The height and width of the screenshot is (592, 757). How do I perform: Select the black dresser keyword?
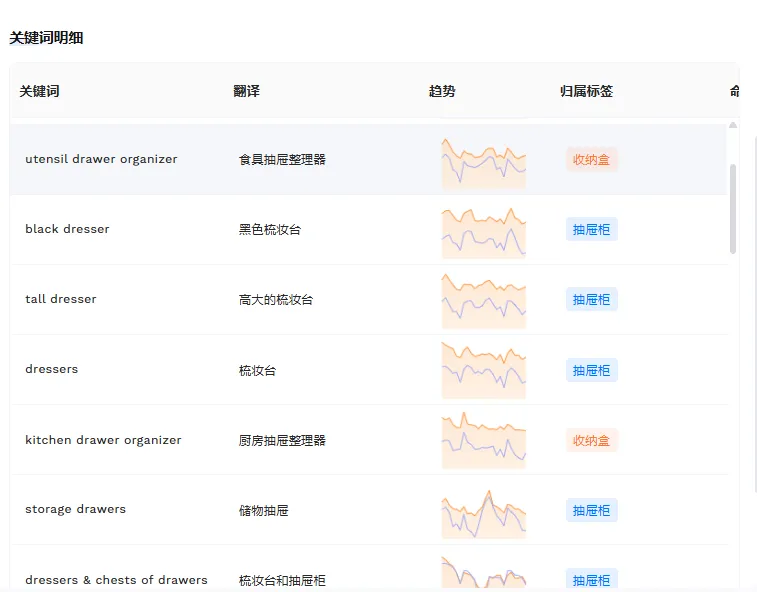[67, 229]
